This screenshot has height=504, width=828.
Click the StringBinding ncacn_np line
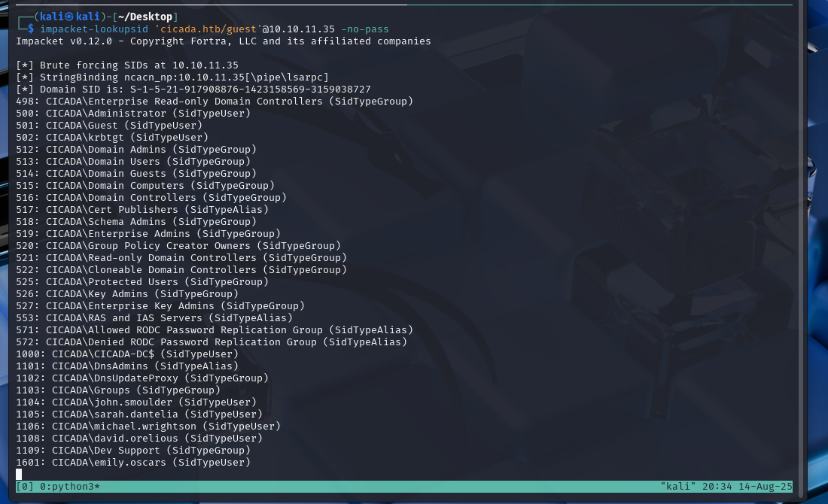point(172,77)
